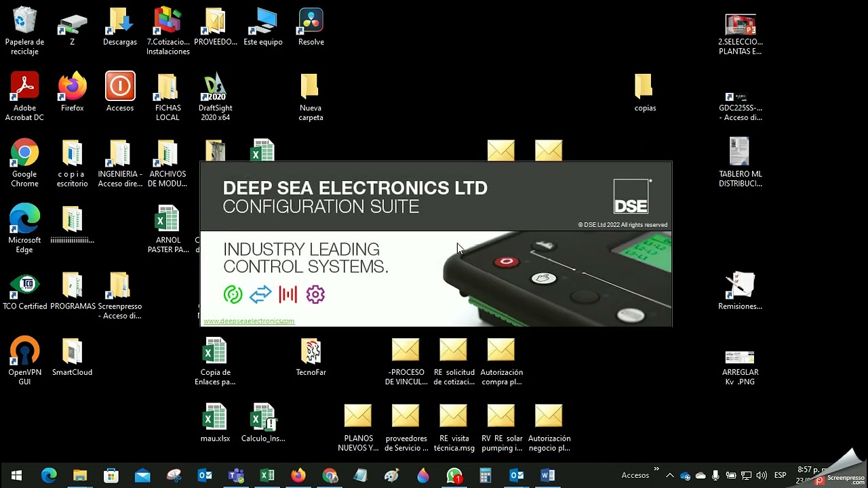
Task: Open the taskbar clock and calendar
Action: [812, 474]
